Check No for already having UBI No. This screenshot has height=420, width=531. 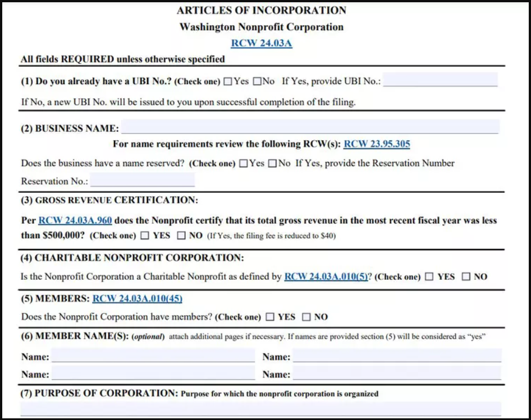[x=258, y=81]
